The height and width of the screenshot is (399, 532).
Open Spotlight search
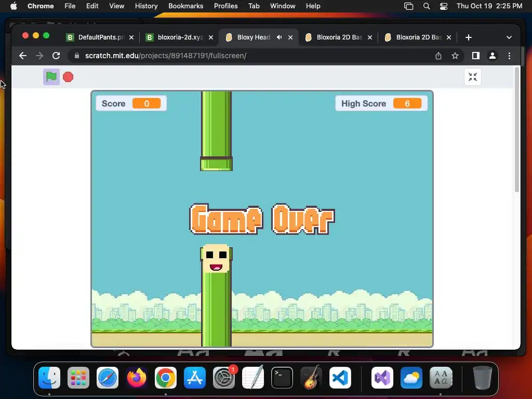click(x=427, y=6)
